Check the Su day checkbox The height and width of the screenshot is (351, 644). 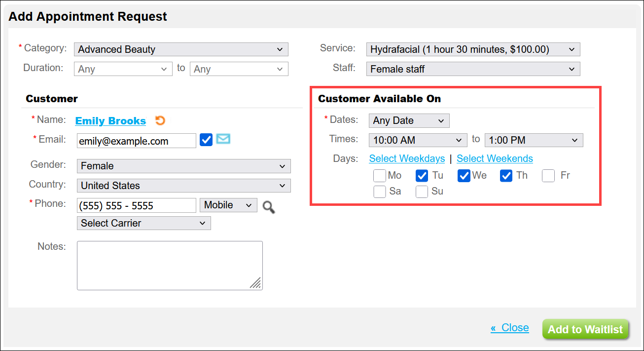tap(422, 192)
